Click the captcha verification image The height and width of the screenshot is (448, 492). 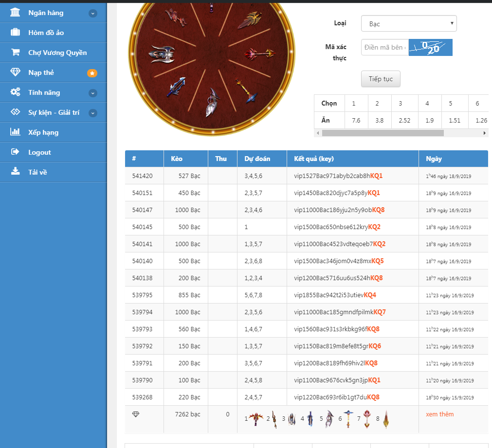pos(430,48)
